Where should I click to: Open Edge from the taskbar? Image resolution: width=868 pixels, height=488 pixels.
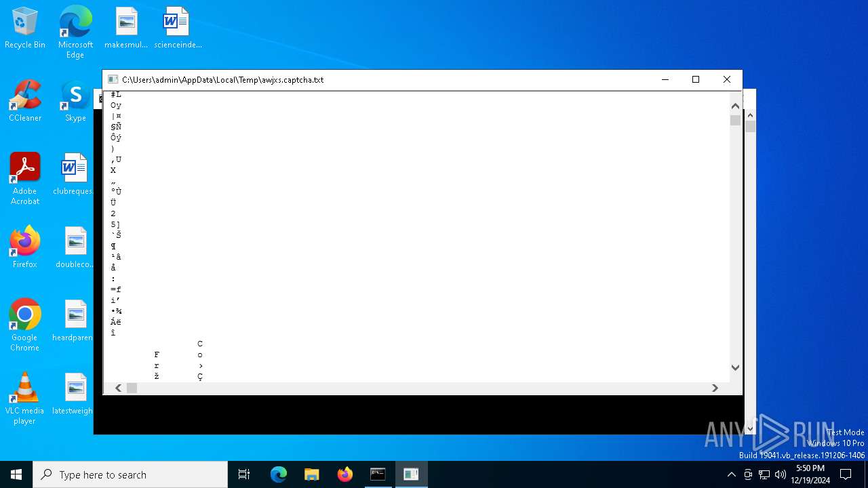[279, 474]
